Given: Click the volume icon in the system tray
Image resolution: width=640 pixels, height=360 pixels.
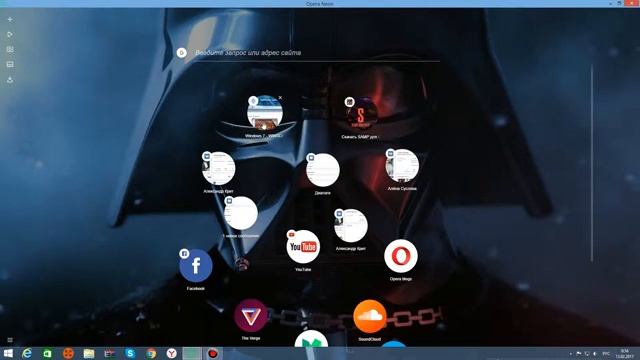Looking at the screenshot, I should pyautogui.click(x=595, y=353).
